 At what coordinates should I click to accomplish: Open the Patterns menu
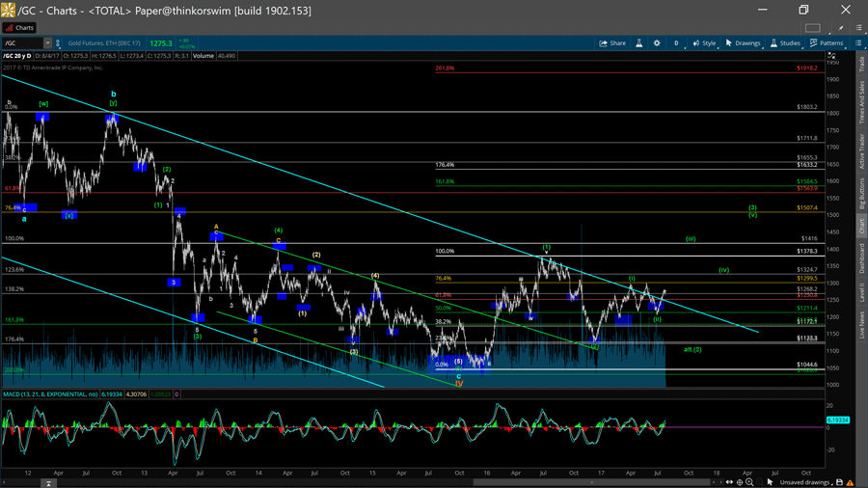[827, 43]
